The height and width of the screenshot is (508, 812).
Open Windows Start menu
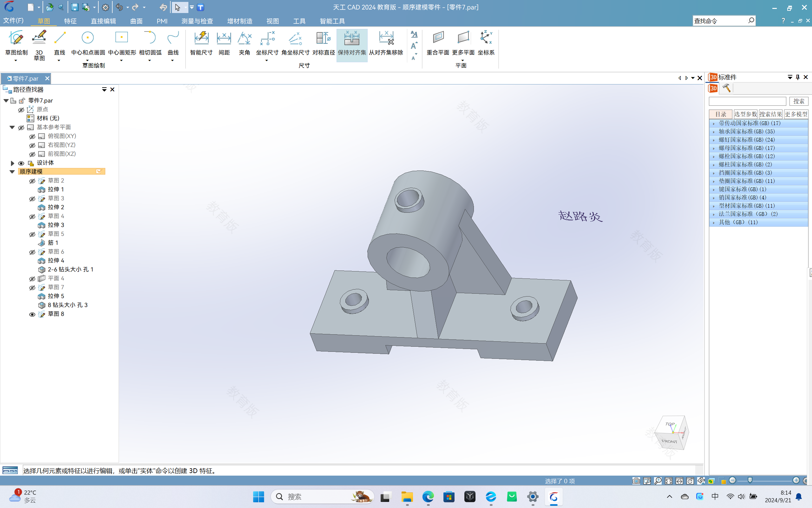pos(259,497)
